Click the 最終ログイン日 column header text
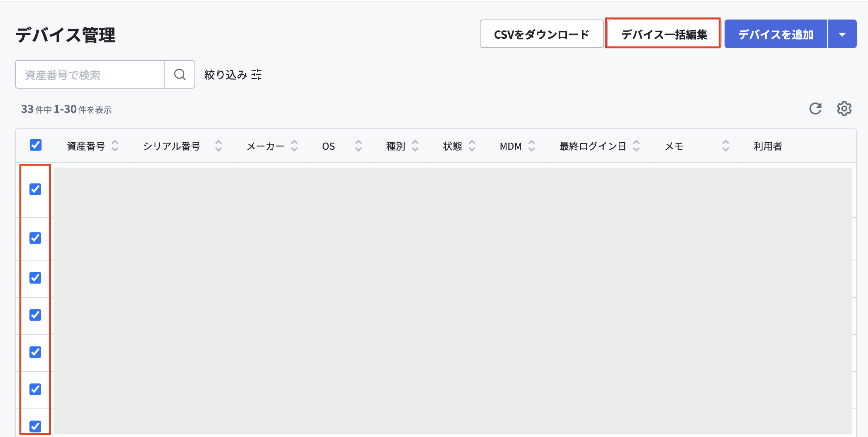Viewport: 868px width, 437px height. point(593,146)
